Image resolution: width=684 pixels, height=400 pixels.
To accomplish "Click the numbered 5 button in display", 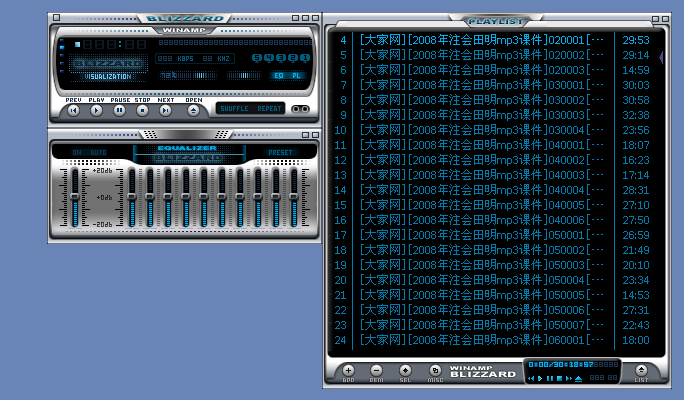I will coord(256,58).
